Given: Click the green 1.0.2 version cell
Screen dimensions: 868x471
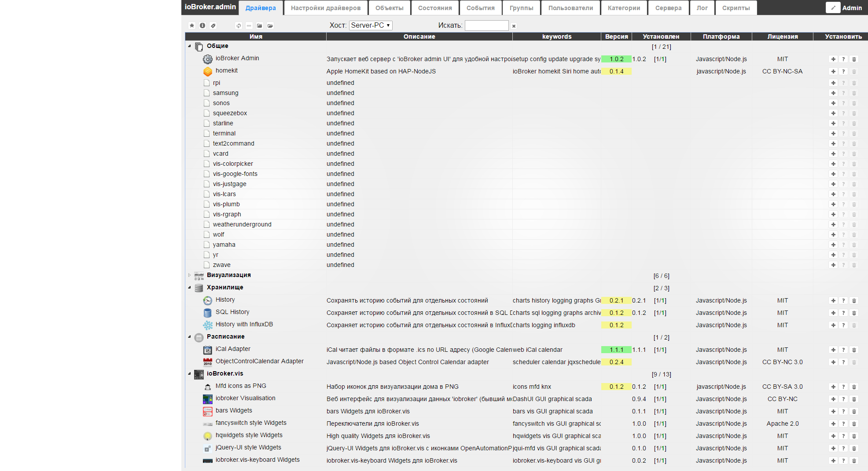Looking at the screenshot, I should click(616, 59).
